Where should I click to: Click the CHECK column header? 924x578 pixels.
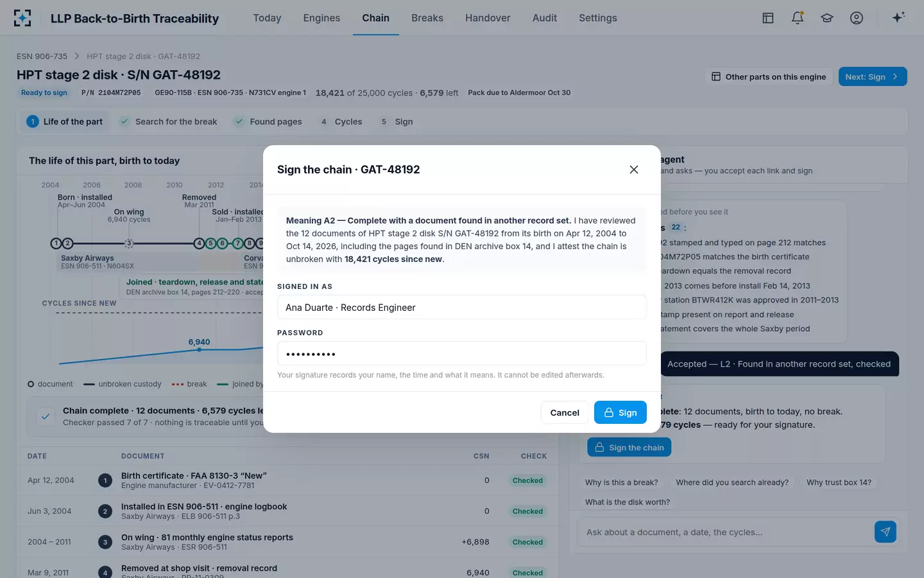534,456
